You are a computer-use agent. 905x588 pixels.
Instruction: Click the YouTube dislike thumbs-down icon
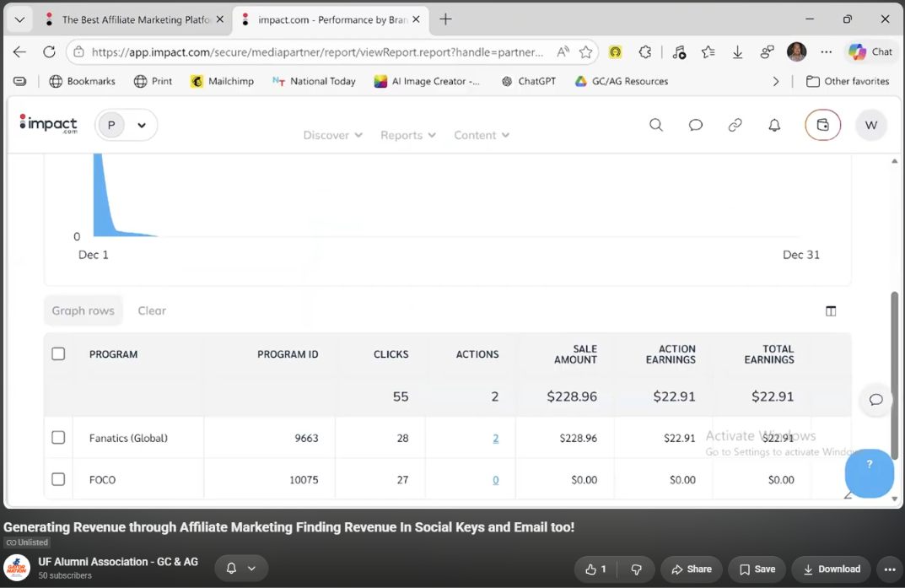point(636,569)
